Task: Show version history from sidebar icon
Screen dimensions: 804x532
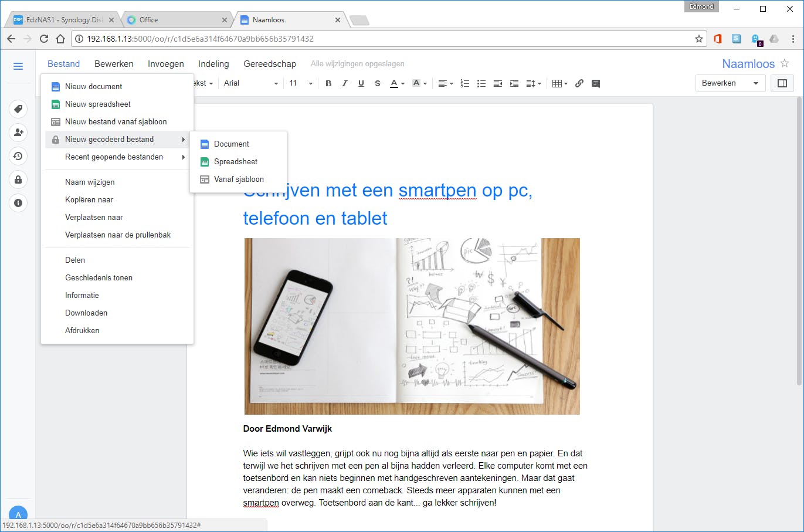Action: (18, 156)
